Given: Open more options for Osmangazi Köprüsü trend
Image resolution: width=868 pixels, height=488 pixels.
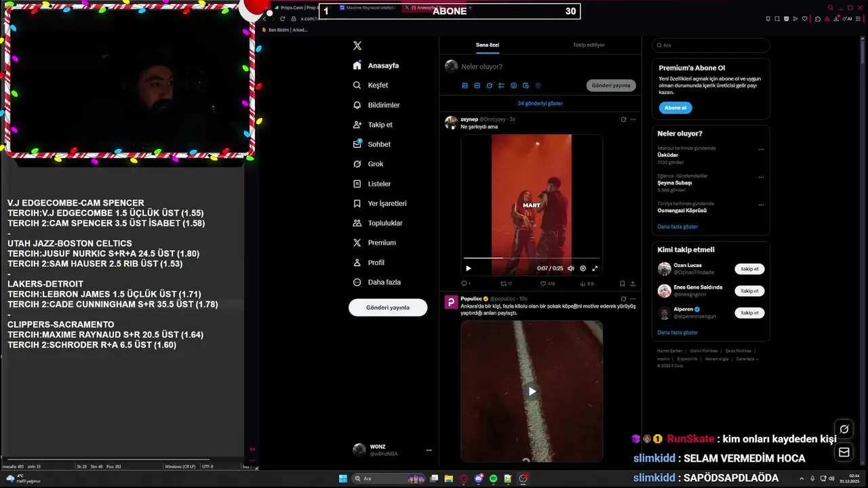Looking at the screenshot, I should (761, 205).
